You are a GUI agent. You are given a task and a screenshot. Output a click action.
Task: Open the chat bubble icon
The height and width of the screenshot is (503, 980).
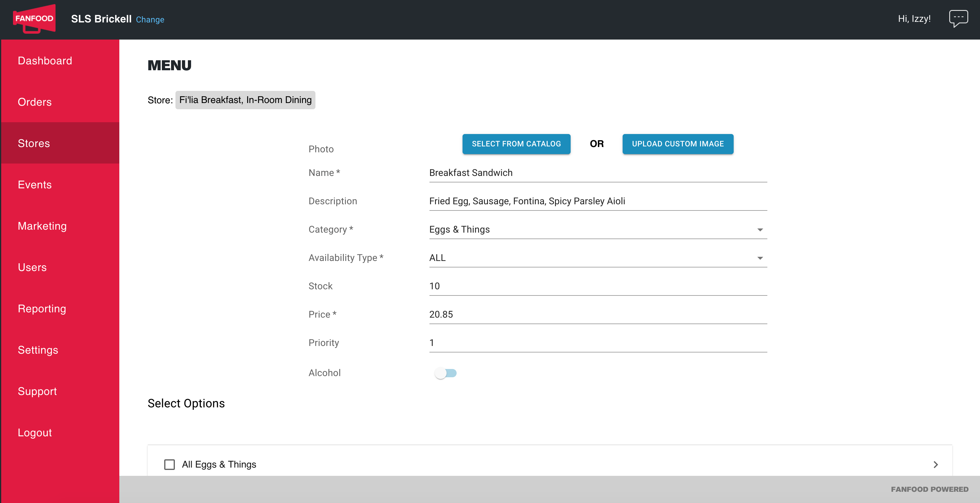tap(958, 18)
